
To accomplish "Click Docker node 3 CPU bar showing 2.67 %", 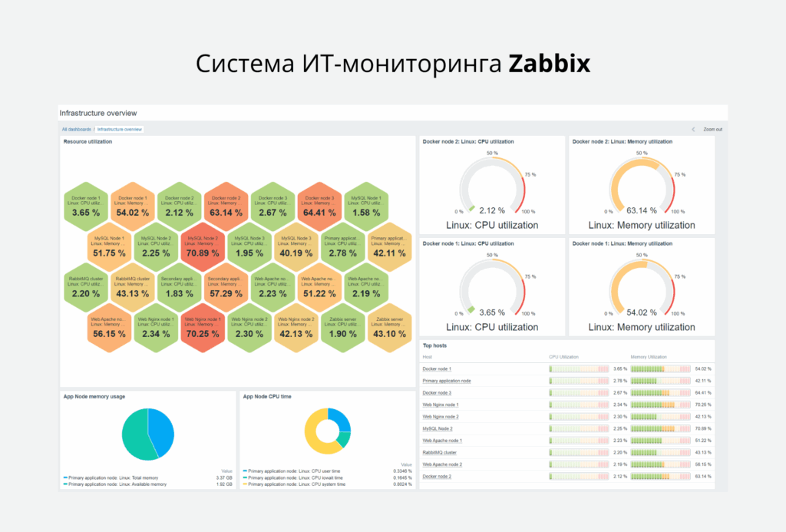I will click(x=579, y=393).
